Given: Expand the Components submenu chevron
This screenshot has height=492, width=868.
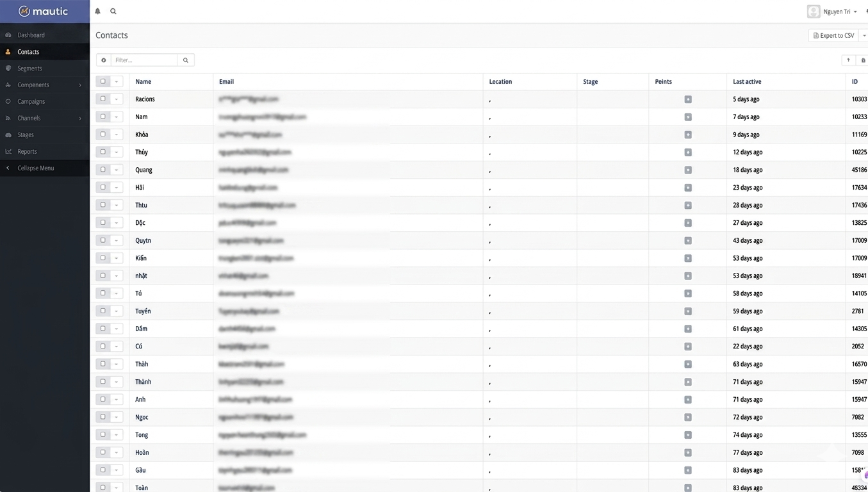Looking at the screenshot, I should pos(80,85).
